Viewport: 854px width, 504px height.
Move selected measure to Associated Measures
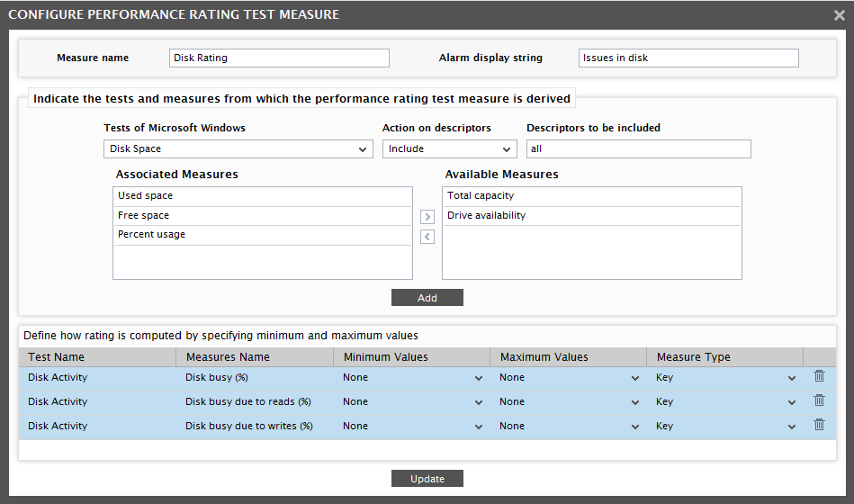coord(427,237)
